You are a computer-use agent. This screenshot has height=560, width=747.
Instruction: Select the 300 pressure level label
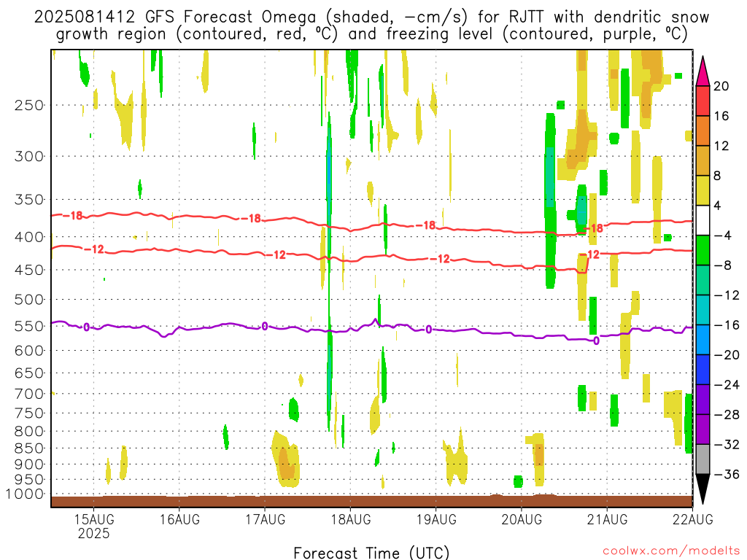click(x=29, y=156)
